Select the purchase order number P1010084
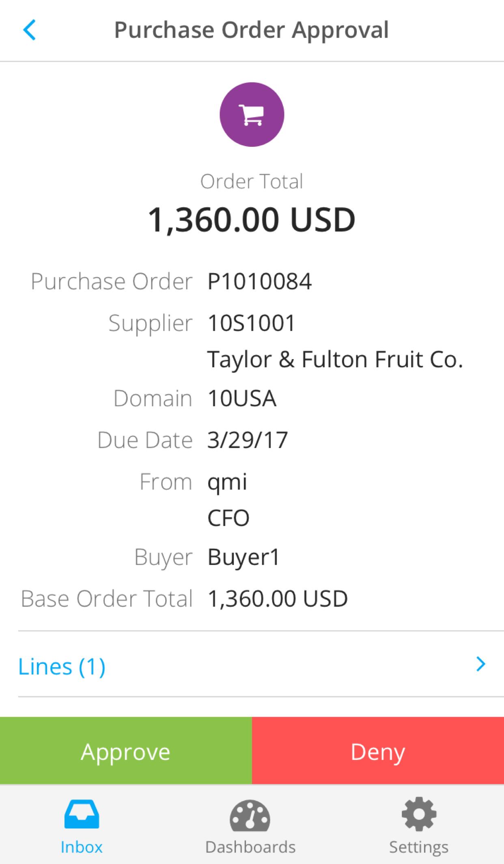504x864 pixels. pos(260,282)
